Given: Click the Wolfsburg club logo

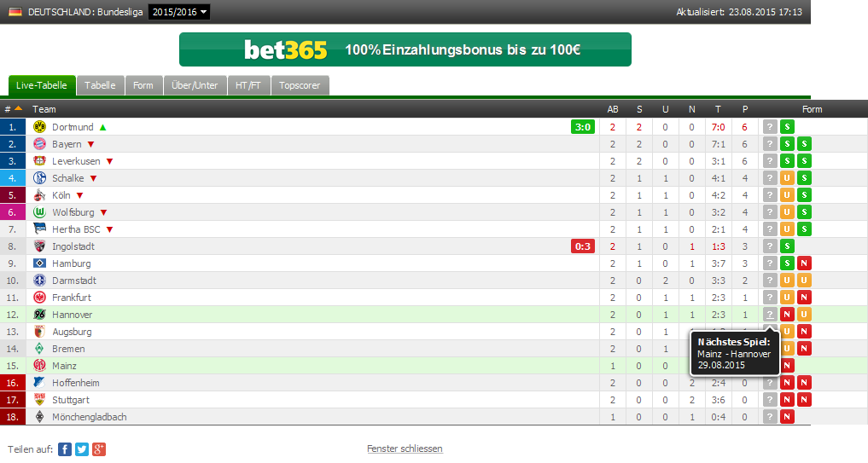Looking at the screenshot, I should (x=38, y=212).
